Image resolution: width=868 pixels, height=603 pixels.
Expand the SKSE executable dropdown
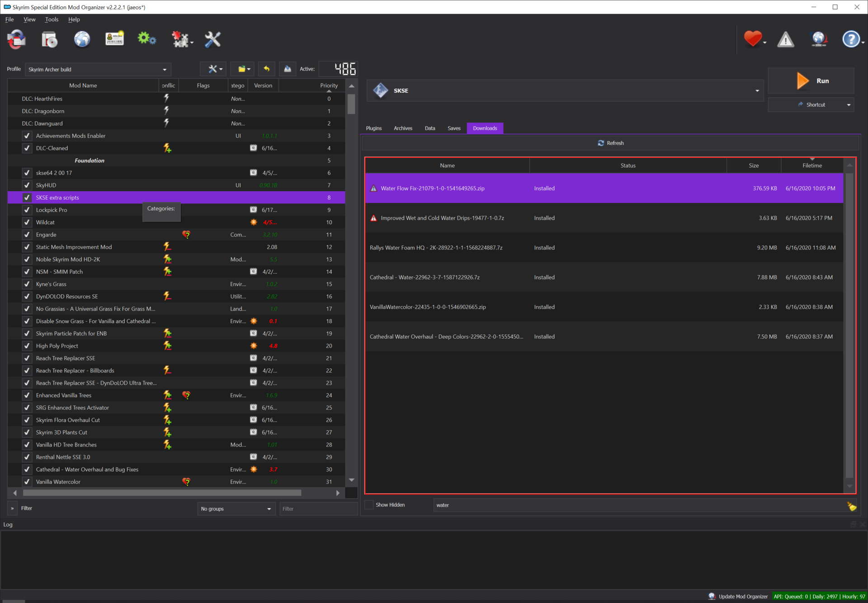565,90
